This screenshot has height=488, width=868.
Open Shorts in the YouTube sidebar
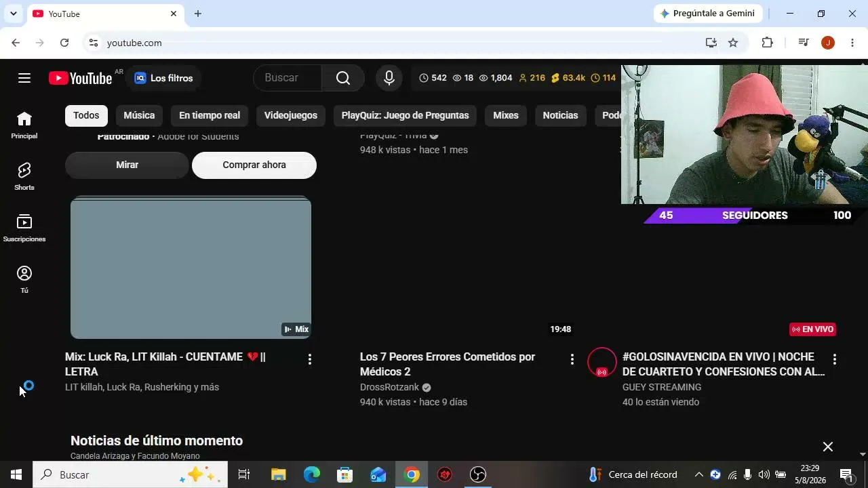(x=24, y=176)
